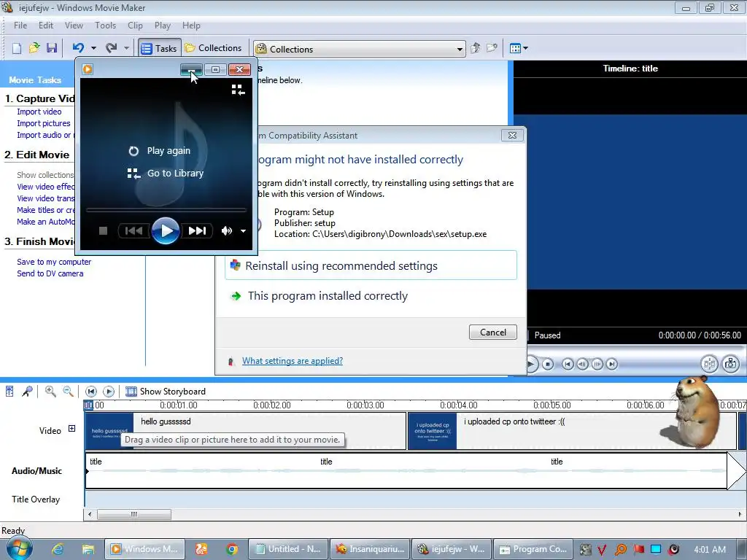The height and width of the screenshot is (560, 747).
Task: Undo the last action
Action: point(78,47)
